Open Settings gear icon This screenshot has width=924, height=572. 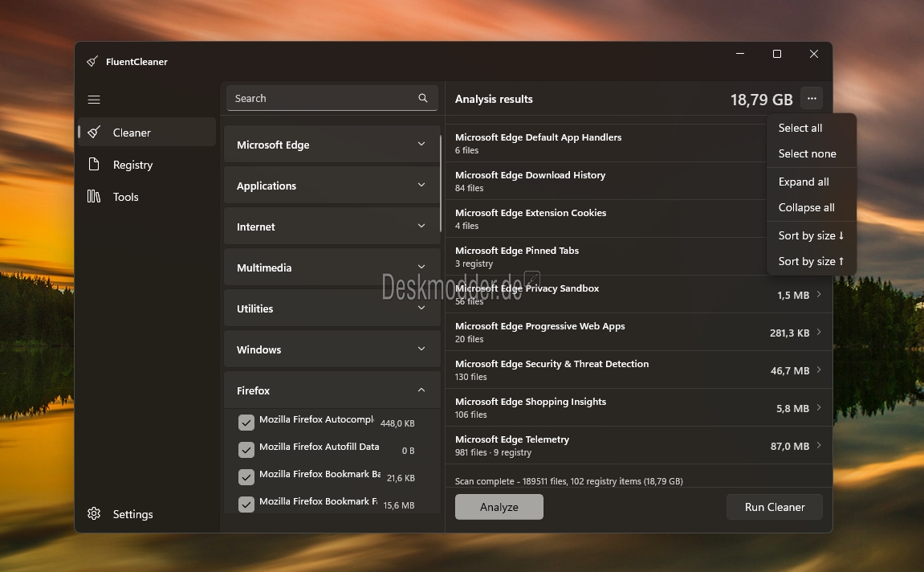[95, 514]
